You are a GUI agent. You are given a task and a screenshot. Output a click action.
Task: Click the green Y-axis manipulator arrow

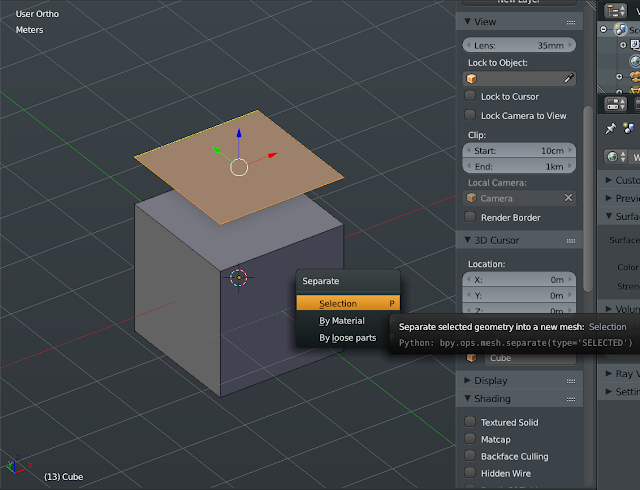(216, 149)
